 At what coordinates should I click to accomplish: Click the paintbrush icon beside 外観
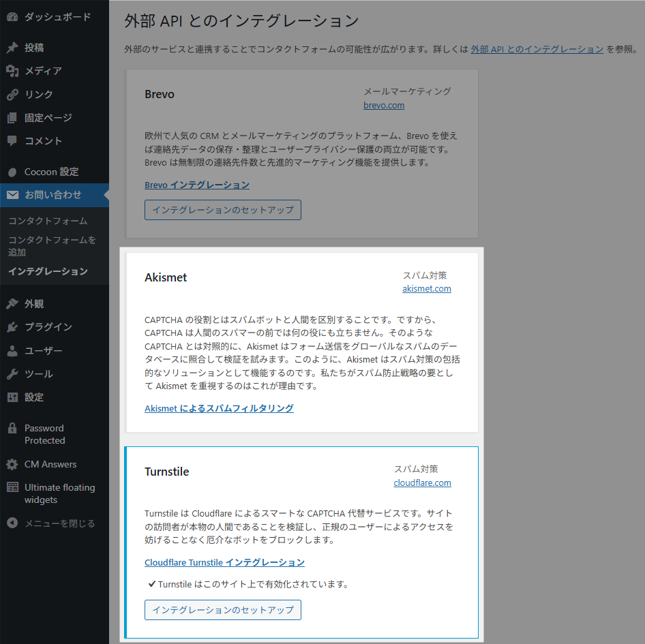coord(12,304)
